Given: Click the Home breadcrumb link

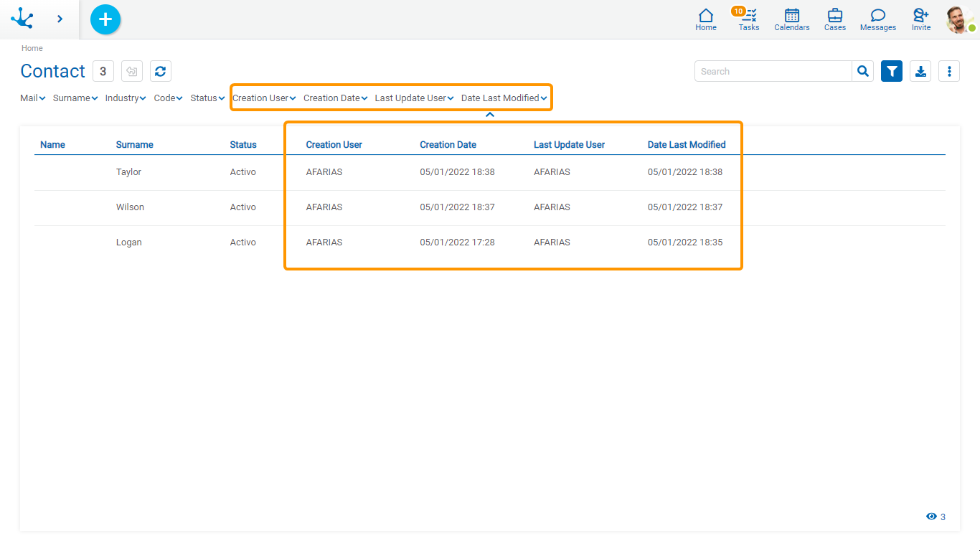Looking at the screenshot, I should point(32,48).
